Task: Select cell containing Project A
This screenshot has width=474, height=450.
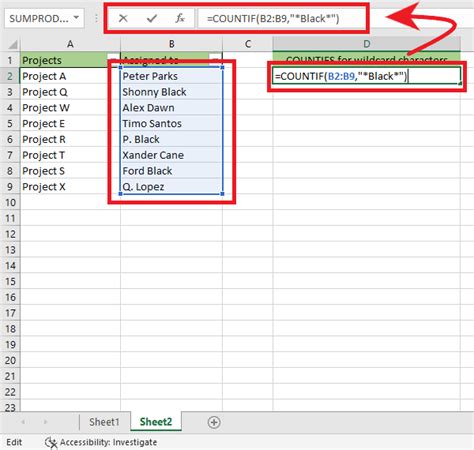Action: point(70,76)
